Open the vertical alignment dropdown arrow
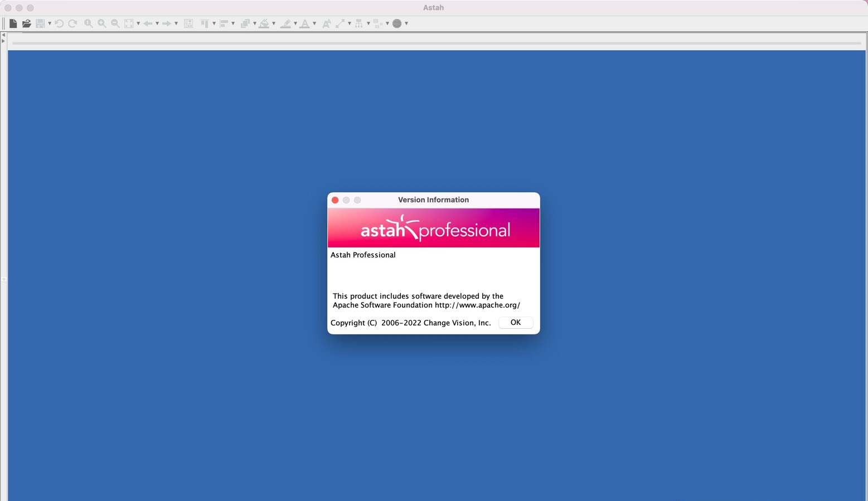 (214, 23)
